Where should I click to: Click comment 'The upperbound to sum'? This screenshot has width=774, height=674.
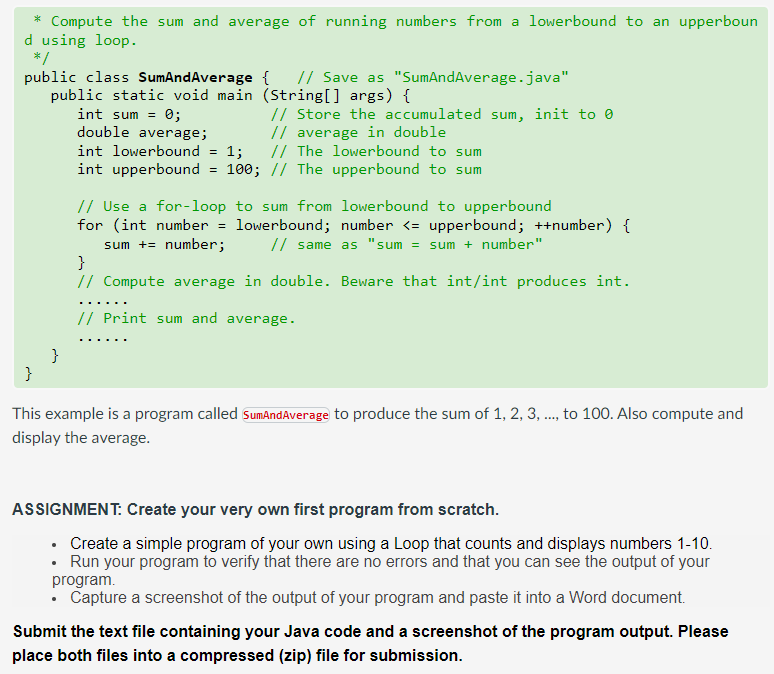pos(376,169)
